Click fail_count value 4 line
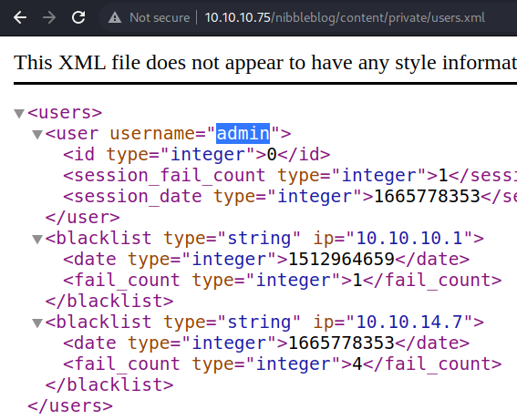This screenshot has width=517, height=420. (x=283, y=364)
